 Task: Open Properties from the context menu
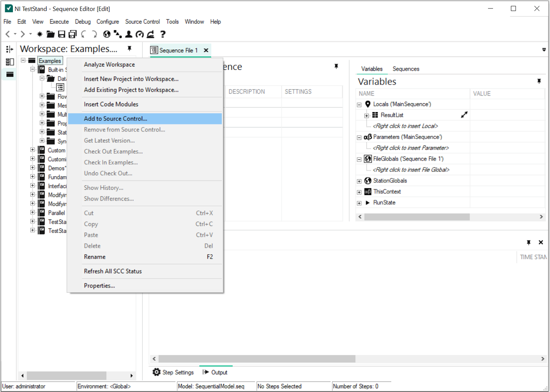tap(145, 285)
